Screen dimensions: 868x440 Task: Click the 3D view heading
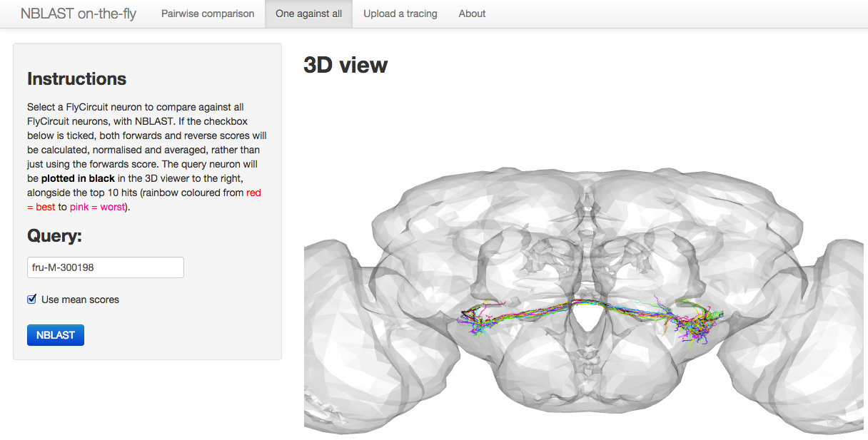tap(345, 65)
